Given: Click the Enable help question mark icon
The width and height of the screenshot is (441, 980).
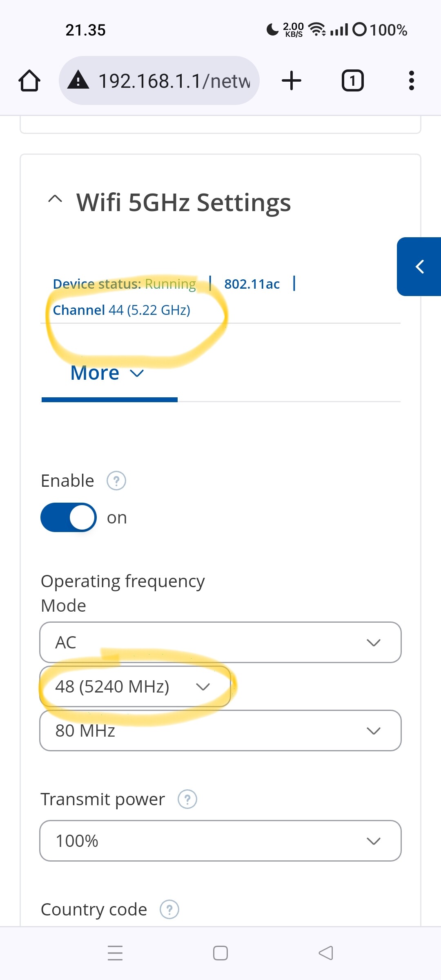Looking at the screenshot, I should pyautogui.click(x=116, y=481).
